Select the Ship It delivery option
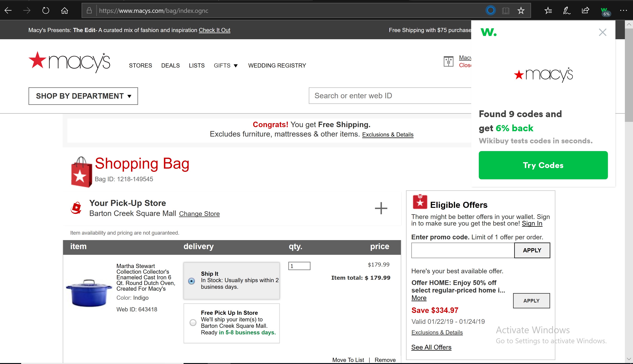The width and height of the screenshot is (633, 364). (x=191, y=281)
